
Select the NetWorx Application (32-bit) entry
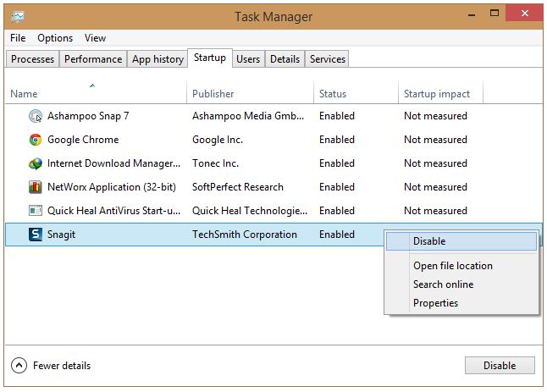point(112,187)
